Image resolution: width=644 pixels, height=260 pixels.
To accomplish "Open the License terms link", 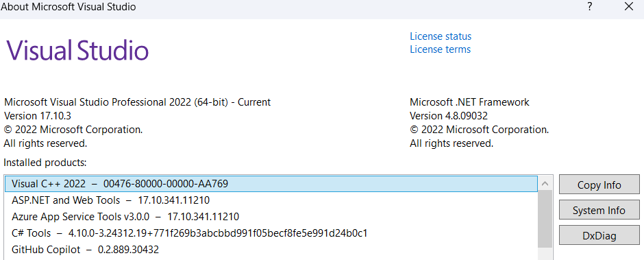I will tap(440, 49).
